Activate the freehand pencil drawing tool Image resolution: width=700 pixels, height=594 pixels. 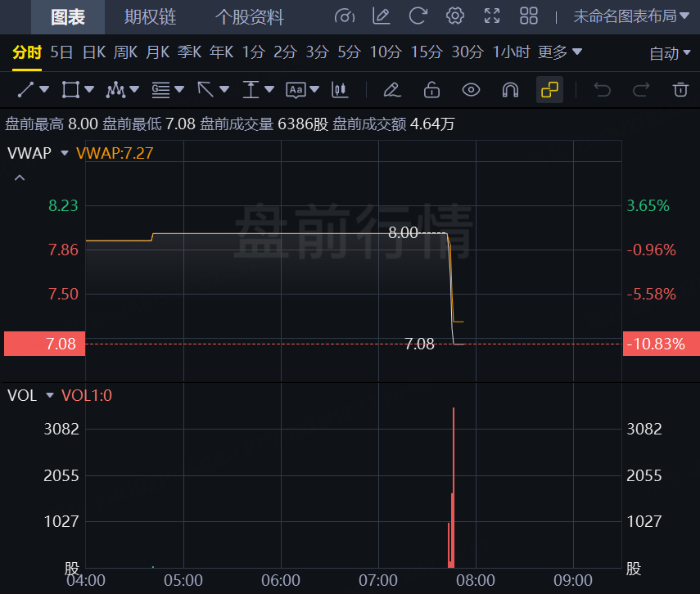tap(391, 90)
